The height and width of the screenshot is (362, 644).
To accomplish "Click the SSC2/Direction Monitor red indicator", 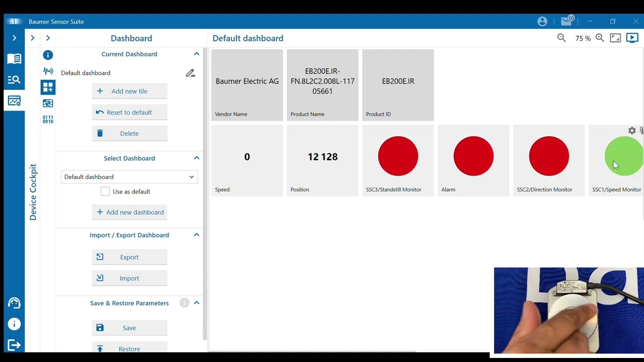I will click(549, 156).
